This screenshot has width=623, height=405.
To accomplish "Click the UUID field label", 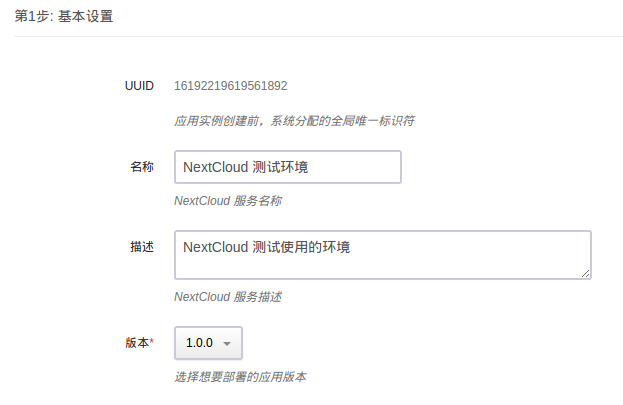I will [x=139, y=86].
